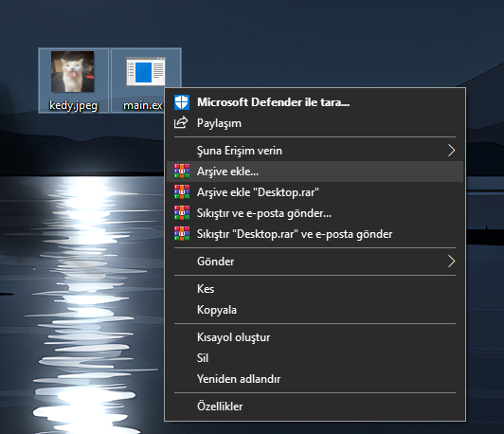The image size is (504, 434).
Task: Choose Paylaşım from the context menu
Action: point(315,123)
